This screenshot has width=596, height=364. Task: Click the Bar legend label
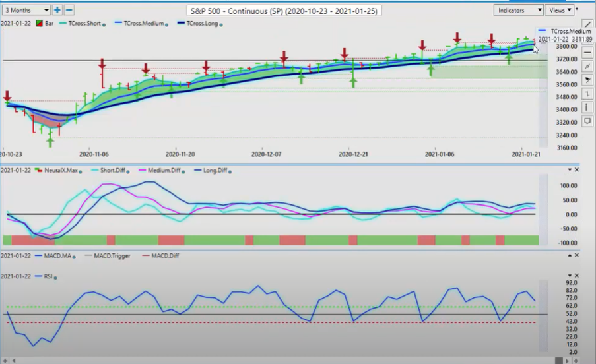(49, 24)
